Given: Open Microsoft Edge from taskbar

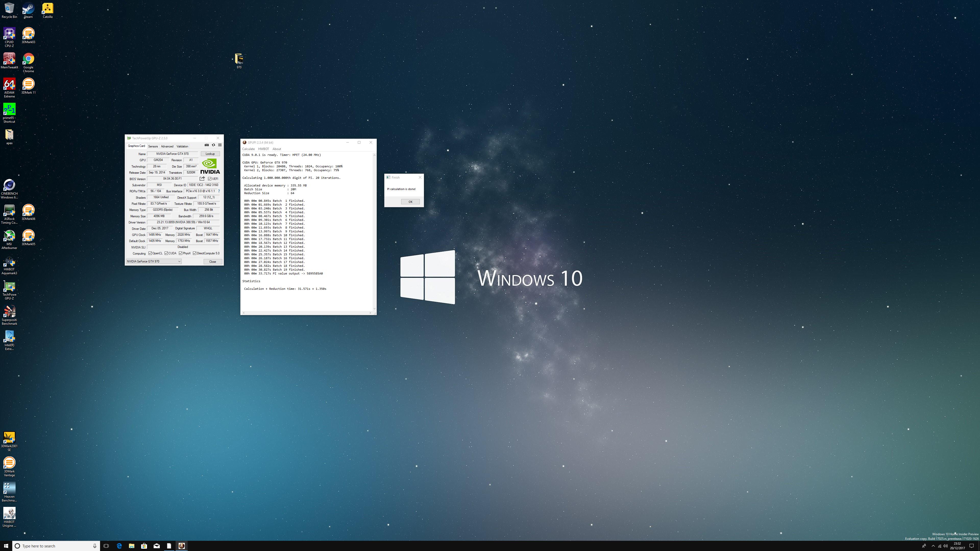Looking at the screenshot, I should 119,546.
